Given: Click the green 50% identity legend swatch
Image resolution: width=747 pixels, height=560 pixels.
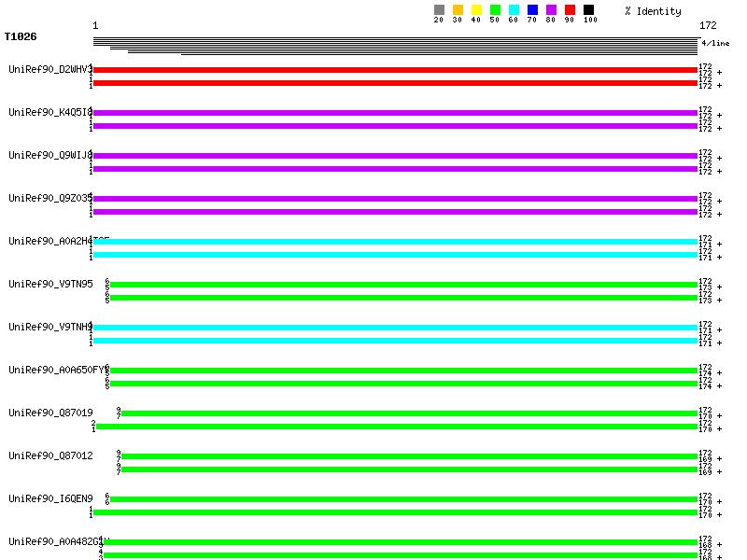Looking at the screenshot, I should click(495, 10).
